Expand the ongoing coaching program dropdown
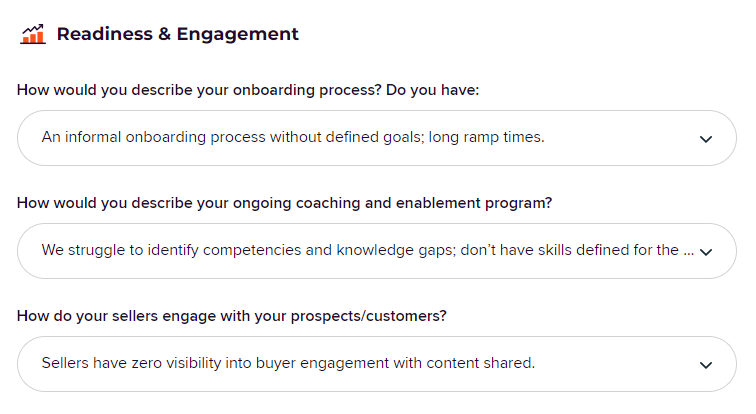756x414 pixels. (x=377, y=251)
